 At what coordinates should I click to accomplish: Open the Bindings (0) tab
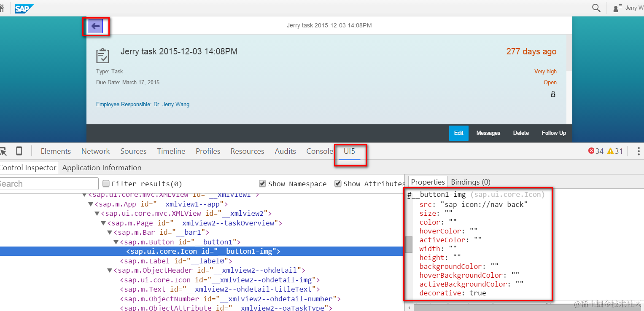point(471,182)
